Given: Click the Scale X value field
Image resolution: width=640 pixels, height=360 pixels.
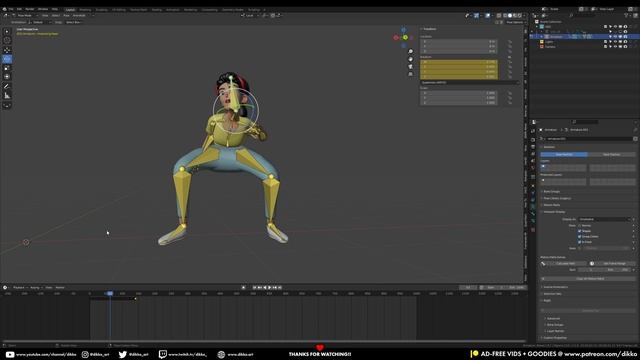Looking at the screenshot, I should click(x=459, y=93).
